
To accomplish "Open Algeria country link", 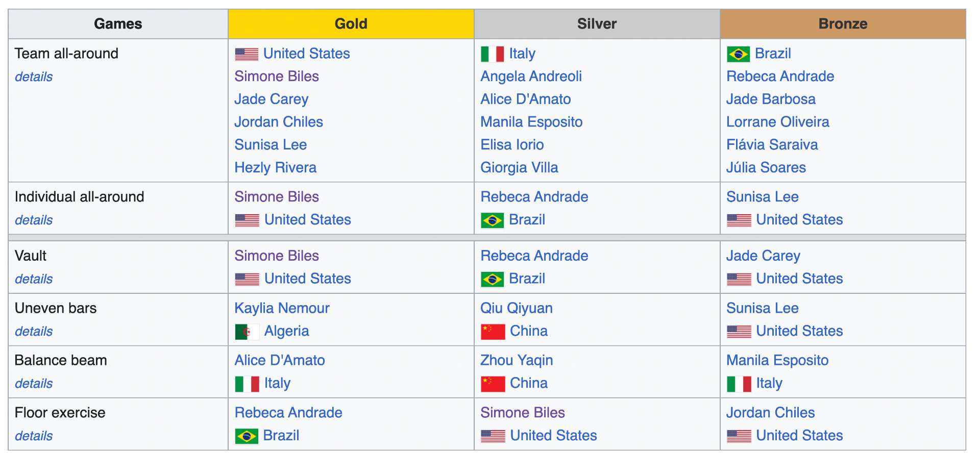I will [286, 331].
